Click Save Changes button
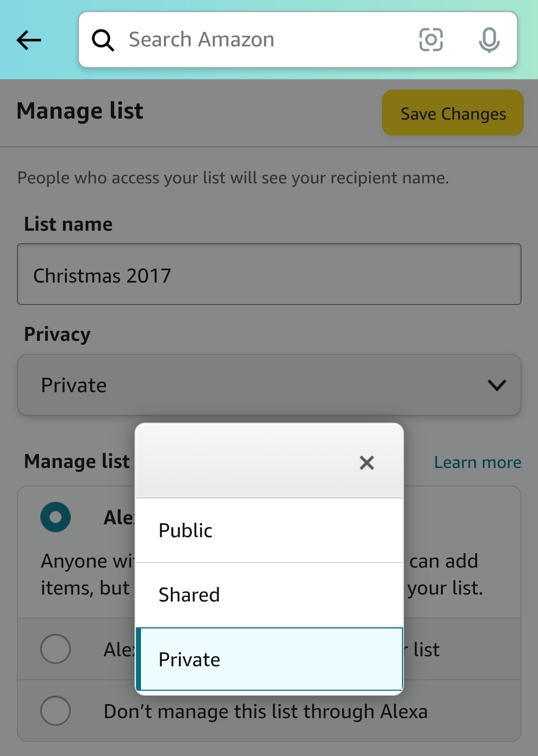 452,113
